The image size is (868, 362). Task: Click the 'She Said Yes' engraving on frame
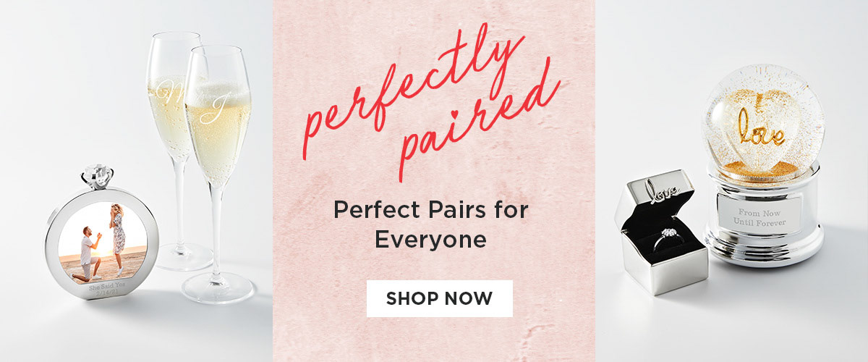(x=106, y=287)
